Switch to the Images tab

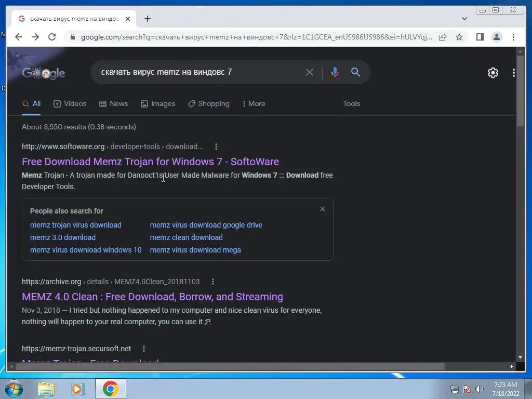pyautogui.click(x=158, y=104)
